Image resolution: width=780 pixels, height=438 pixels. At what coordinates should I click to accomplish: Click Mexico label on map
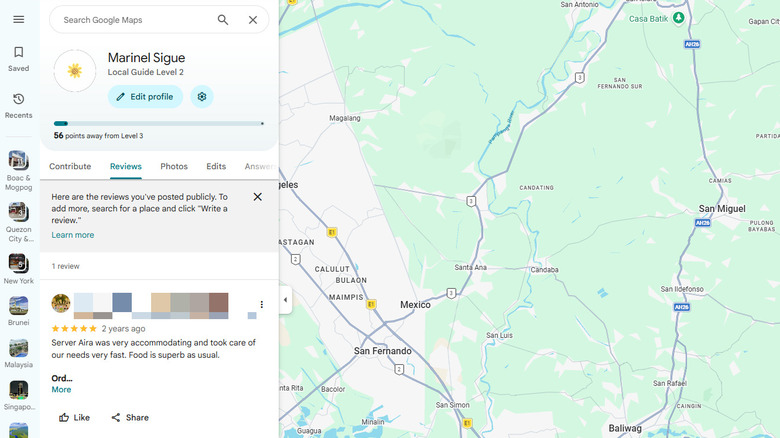click(x=415, y=305)
